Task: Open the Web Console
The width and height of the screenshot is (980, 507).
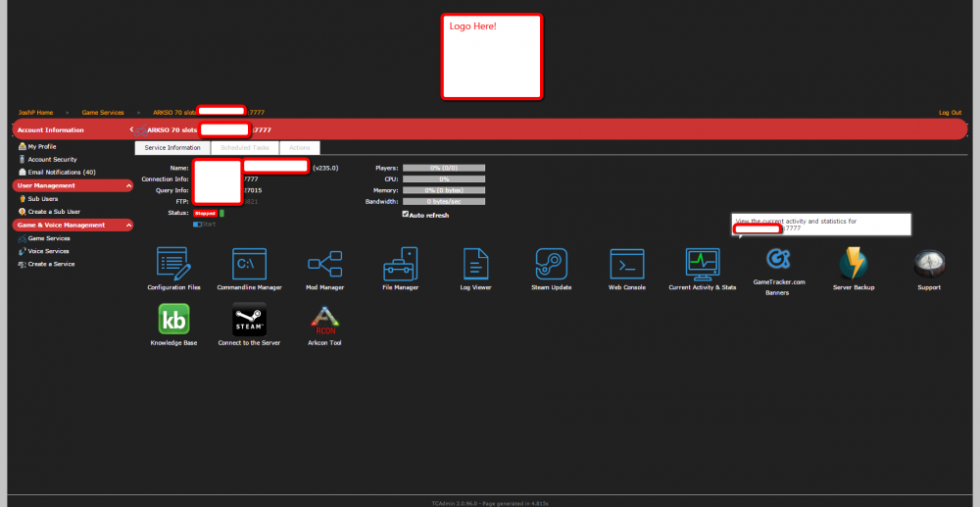Action: (x=626, y=264)
